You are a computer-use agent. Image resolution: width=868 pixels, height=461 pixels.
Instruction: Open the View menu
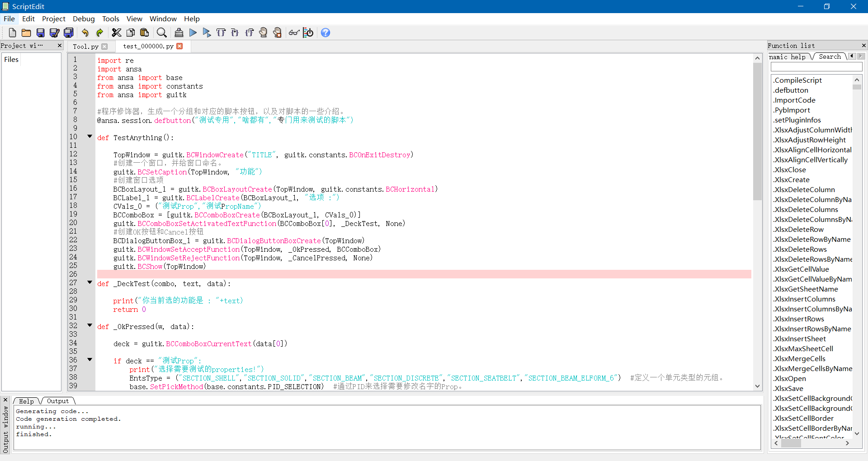134,19
